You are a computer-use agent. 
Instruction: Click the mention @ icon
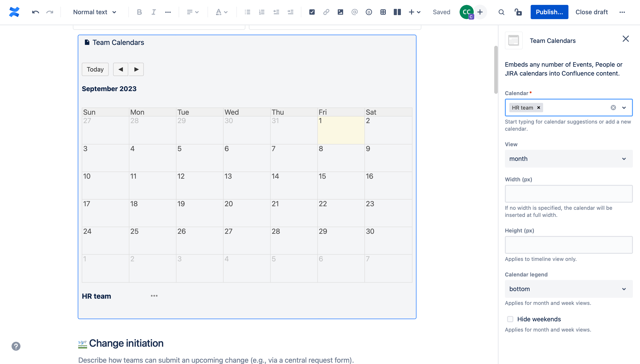[354, 12]
